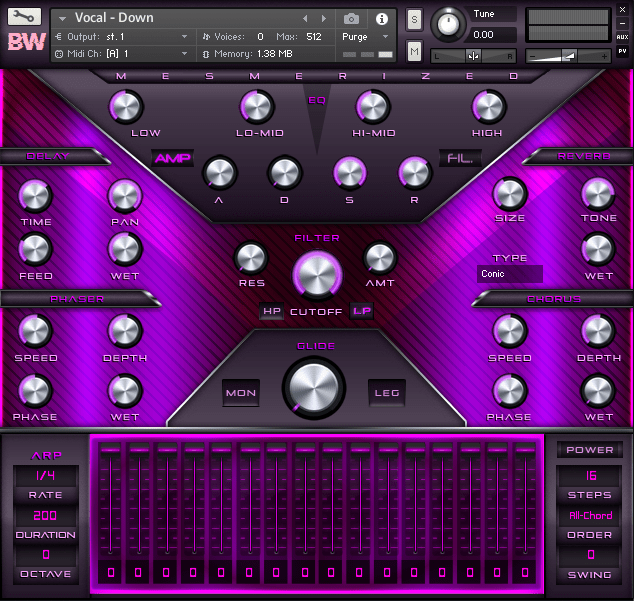634x601 pixels.
Task: Open the ORDER All-Chord selector
Action: click(x=590, y=516)
